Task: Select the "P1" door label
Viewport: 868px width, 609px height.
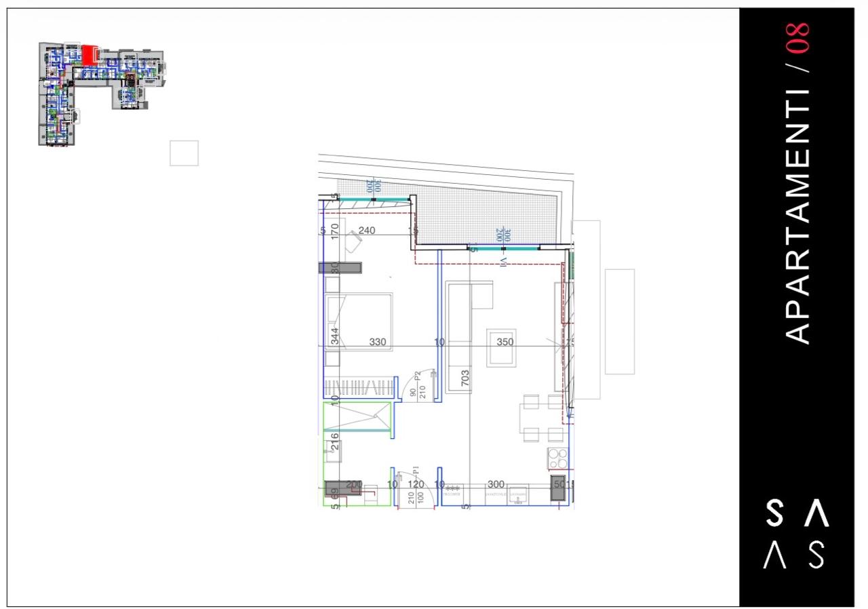Action: [416, 469]
